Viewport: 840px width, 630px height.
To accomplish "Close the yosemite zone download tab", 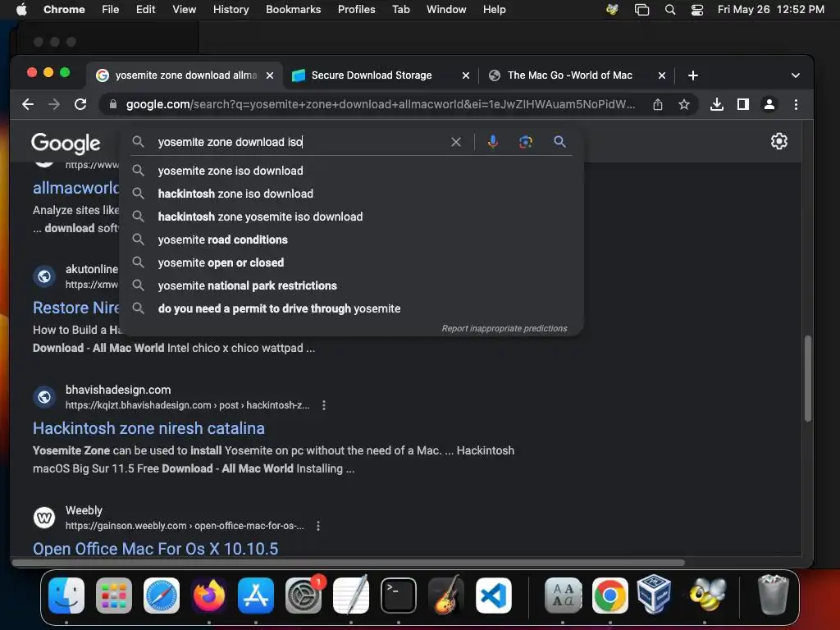I will 270,75.
